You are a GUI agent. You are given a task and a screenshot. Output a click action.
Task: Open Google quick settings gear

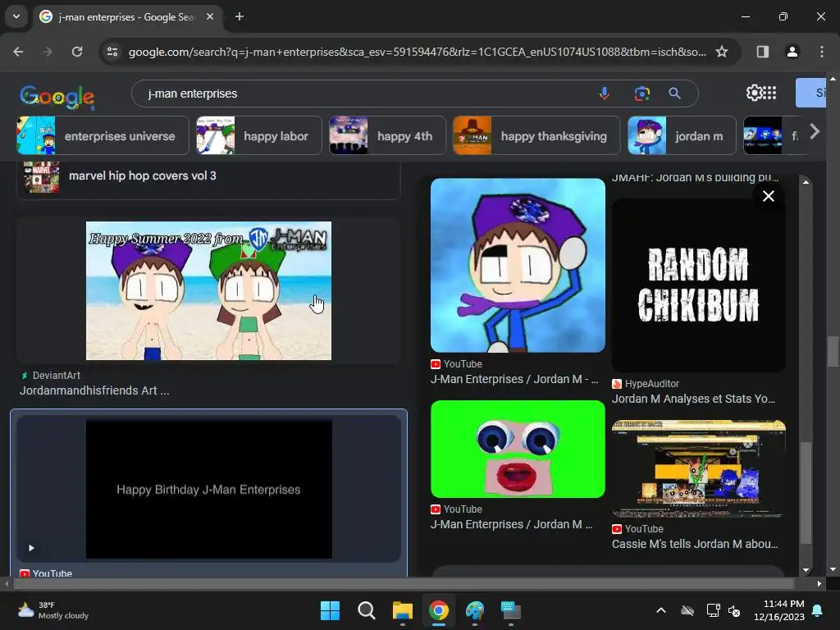click(755, 93)
